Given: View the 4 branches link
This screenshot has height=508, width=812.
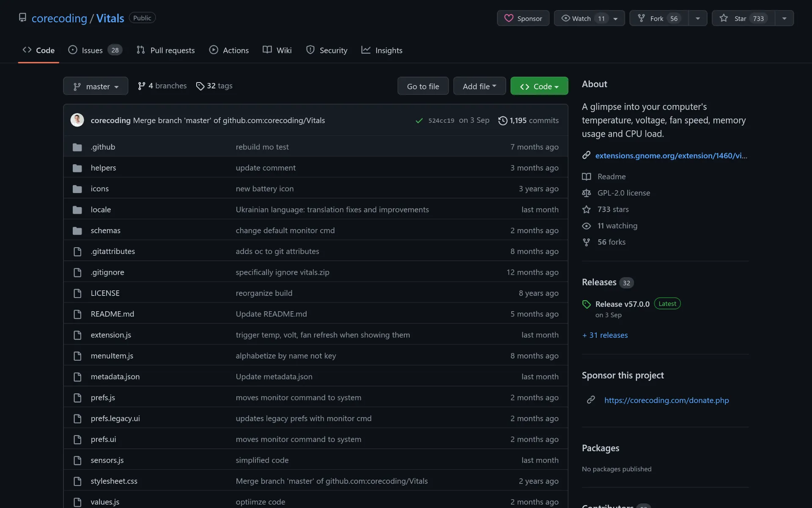Looking at the screenshot, I should point(162,86).
